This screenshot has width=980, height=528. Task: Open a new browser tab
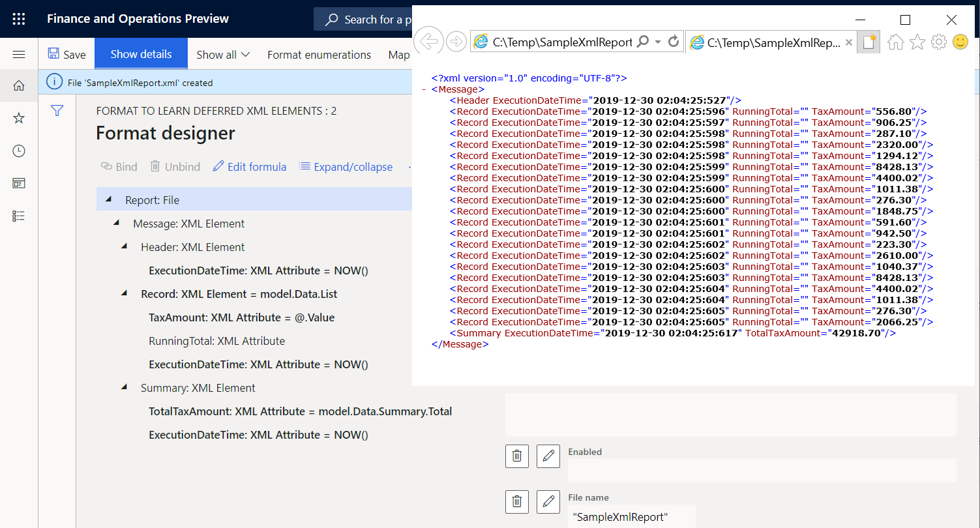[x=869, y=42]
